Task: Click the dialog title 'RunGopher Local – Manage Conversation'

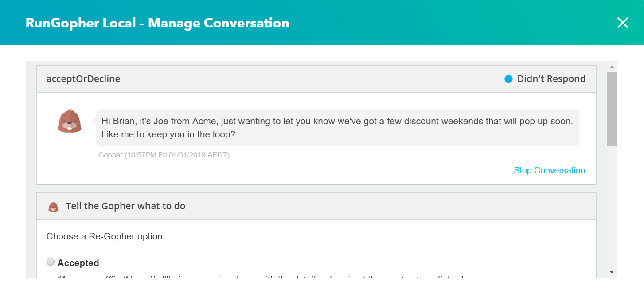Action: pos(157,23)
